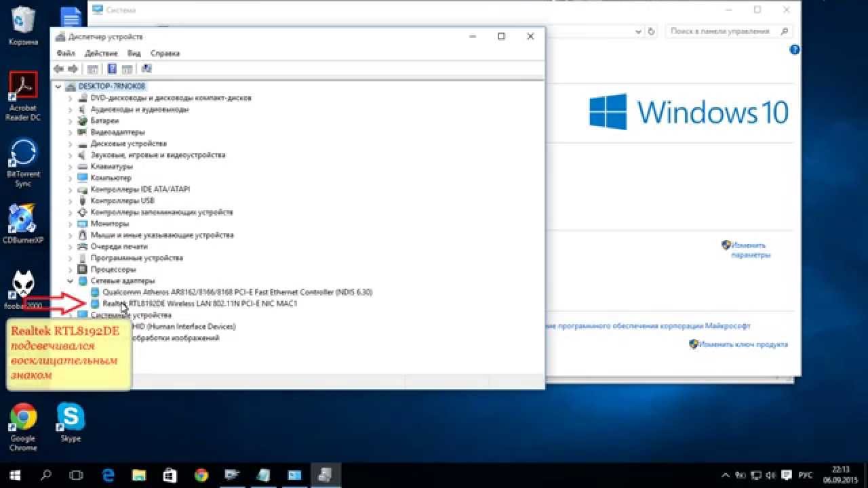The image size is (868, 488).
Task: Open the Файл menu
Action: [x=66, y=53]
